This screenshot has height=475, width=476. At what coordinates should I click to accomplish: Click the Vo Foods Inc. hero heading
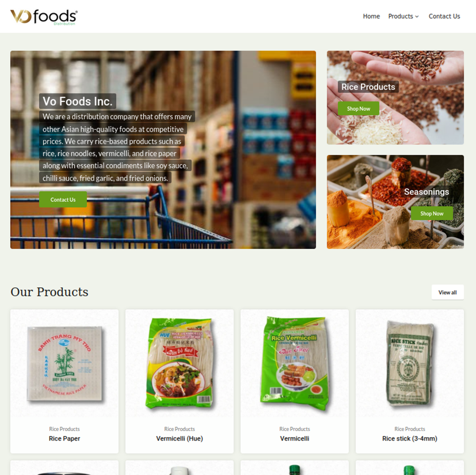coord(77,101)
